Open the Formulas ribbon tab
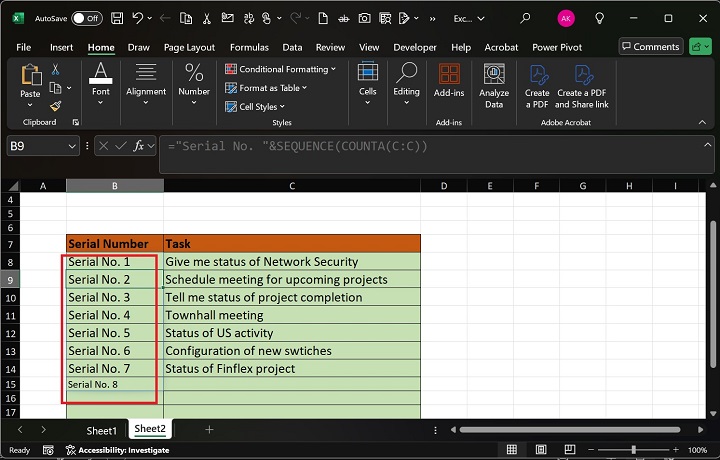The image size is (720, 460). point(249,47)
